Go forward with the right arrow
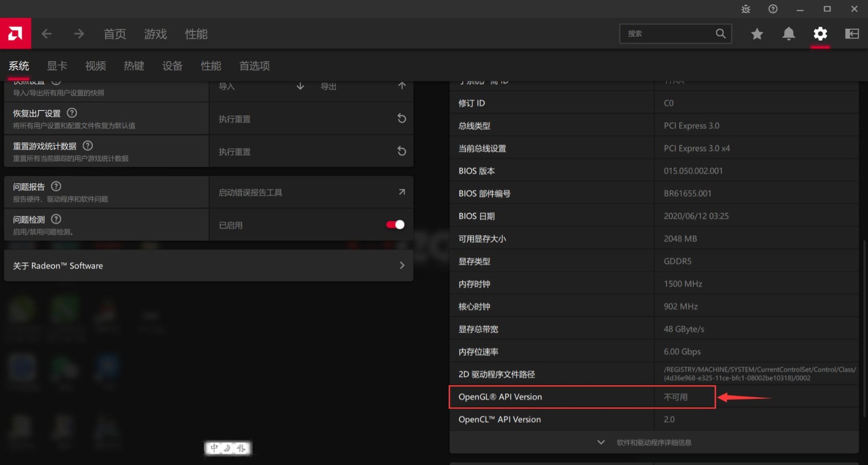 79,34
